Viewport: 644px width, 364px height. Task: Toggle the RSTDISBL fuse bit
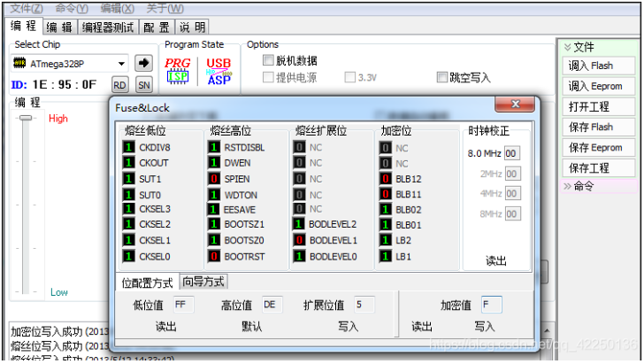(x=213, y=147)
